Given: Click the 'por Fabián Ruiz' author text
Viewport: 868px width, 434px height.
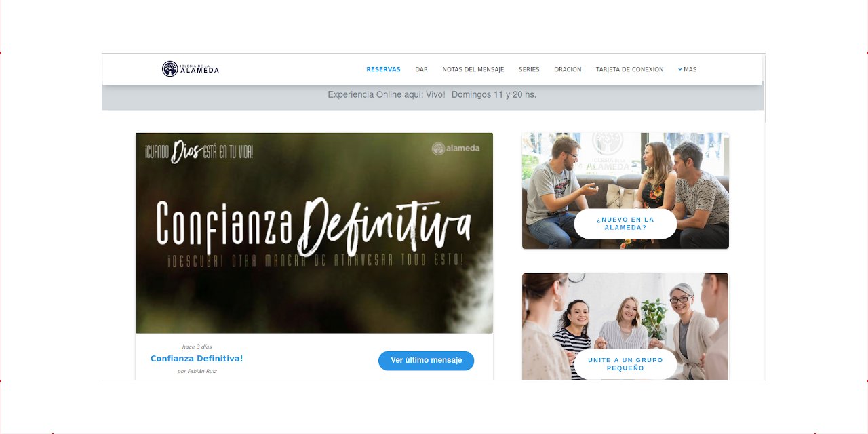Looking at the screenshot, I should [197, 372].
